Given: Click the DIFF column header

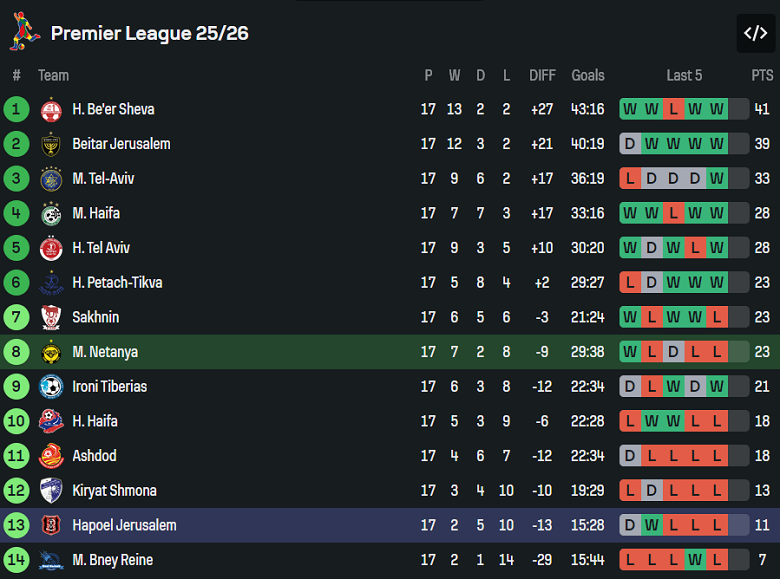Looking at the screenshot, I should 542,75.
